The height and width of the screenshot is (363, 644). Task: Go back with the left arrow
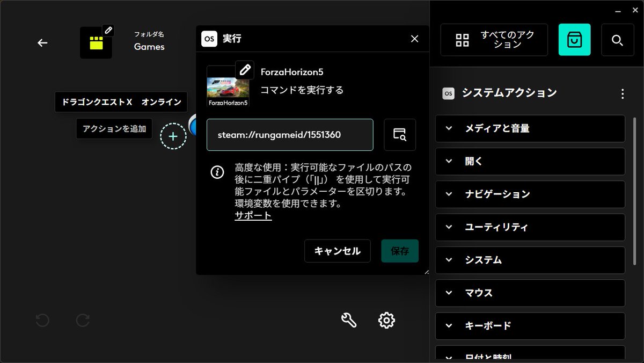tap(42, 43)
